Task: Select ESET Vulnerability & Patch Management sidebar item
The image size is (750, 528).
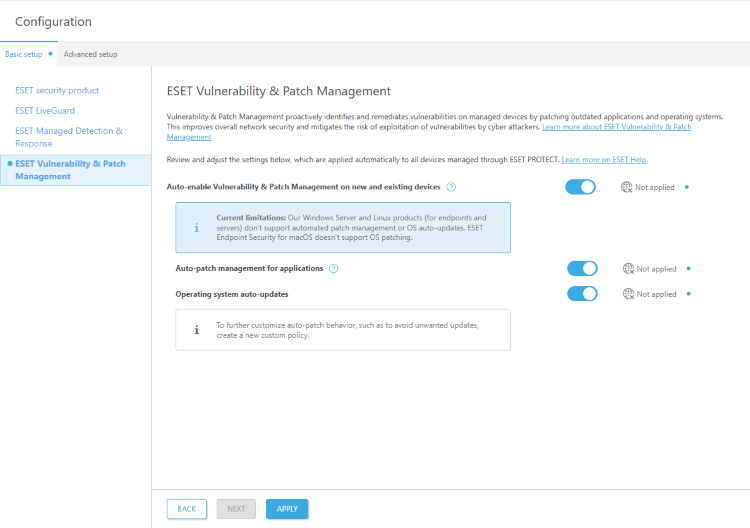Action: coord(76,170)
